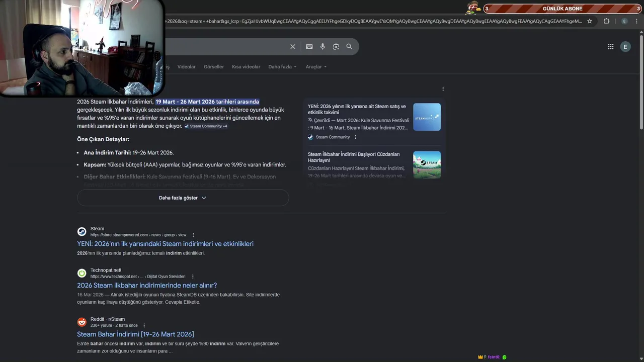Image resolution: width=644 pixels, height=362 pixels.
Task: Open the Google apps grid icon
Action: (611, 47)
